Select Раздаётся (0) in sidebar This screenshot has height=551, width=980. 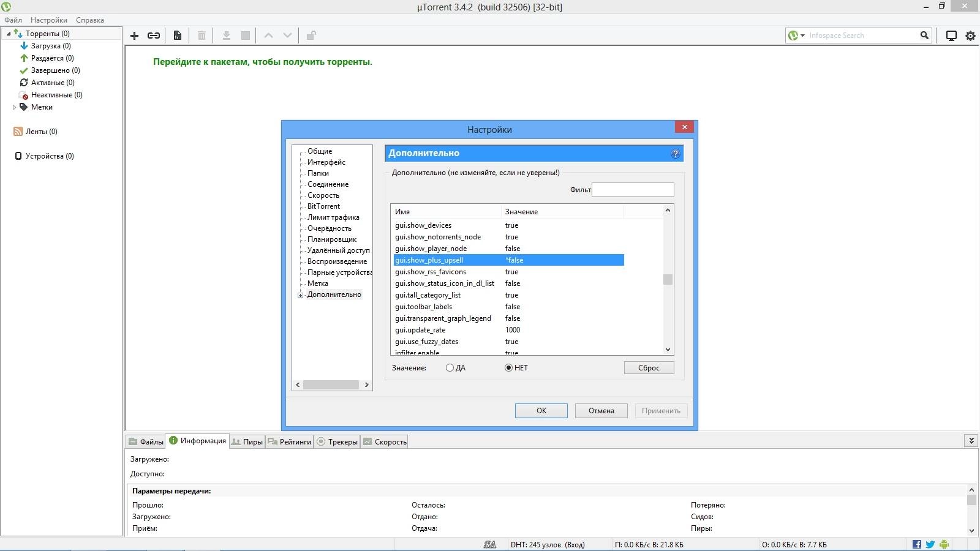click(52, 58)
